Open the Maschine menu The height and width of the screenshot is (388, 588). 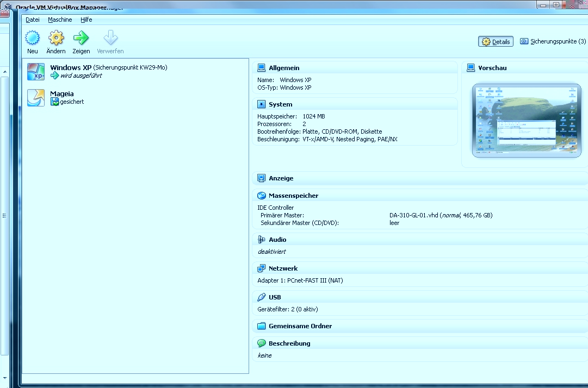(x=60, y=20)
